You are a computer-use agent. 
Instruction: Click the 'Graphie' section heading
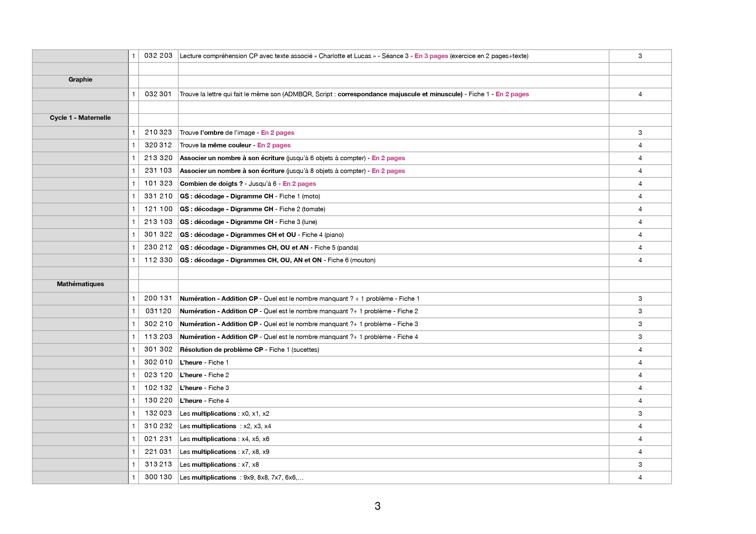tap(80, 79)
